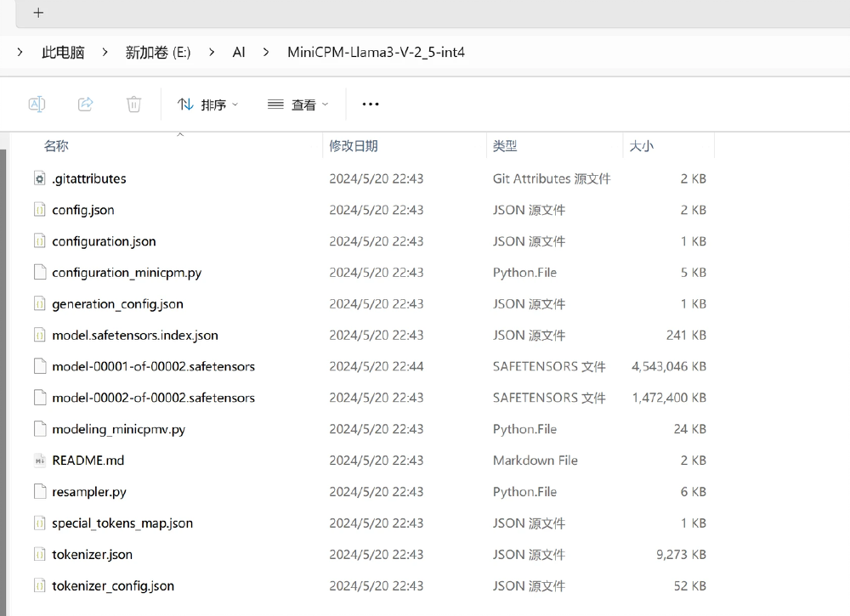Click the resampler.py file icon

coord(39,492)
